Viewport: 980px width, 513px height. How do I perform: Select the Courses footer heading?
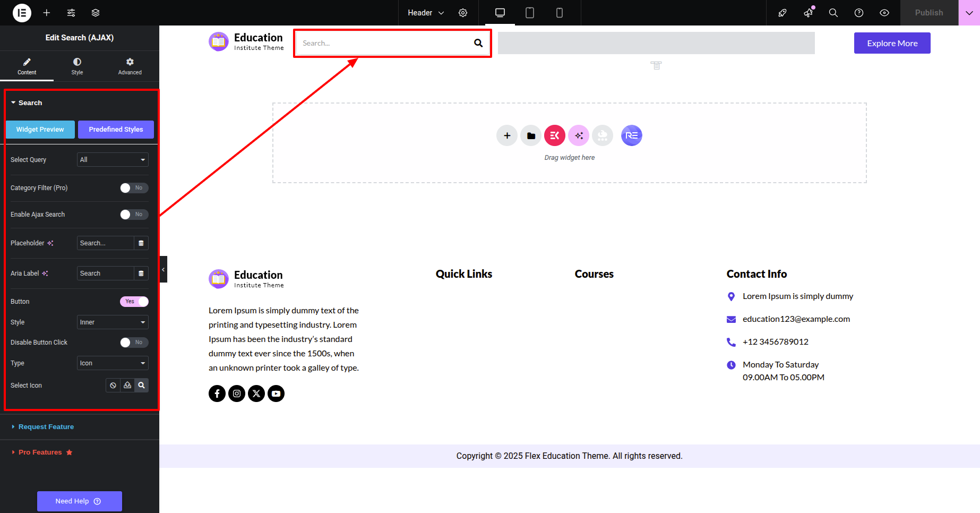[x=594, y=274]
